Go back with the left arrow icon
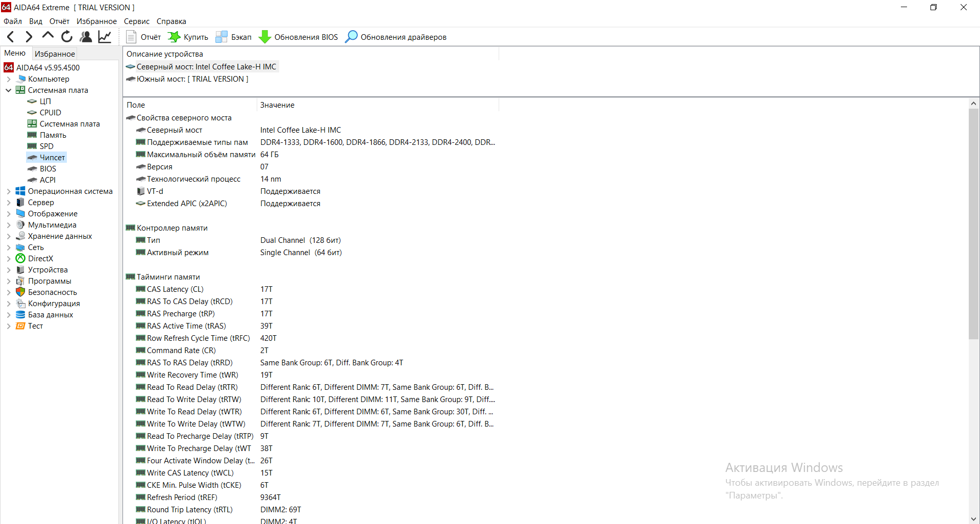This screenshot has width=980, height=524. coord(11,37)
